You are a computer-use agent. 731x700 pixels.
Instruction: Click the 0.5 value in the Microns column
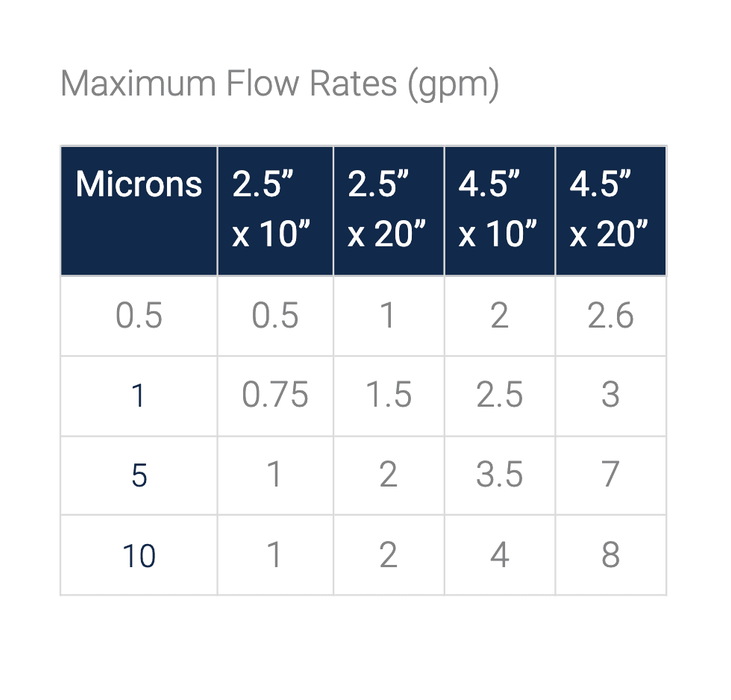[139, 316]
